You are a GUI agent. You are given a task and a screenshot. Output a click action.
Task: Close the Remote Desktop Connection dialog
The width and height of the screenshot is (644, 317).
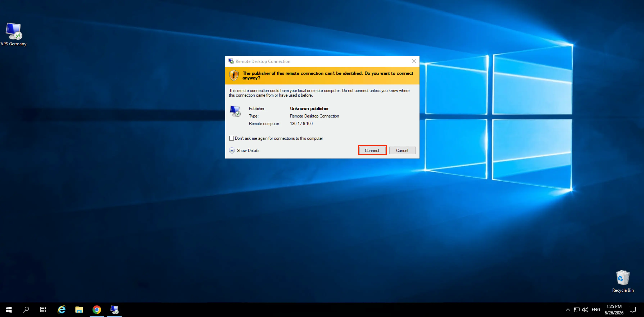(414, 61)
